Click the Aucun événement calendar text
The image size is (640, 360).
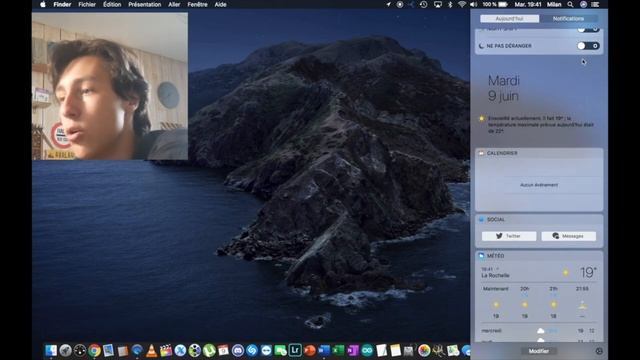(x=539, y=185)
